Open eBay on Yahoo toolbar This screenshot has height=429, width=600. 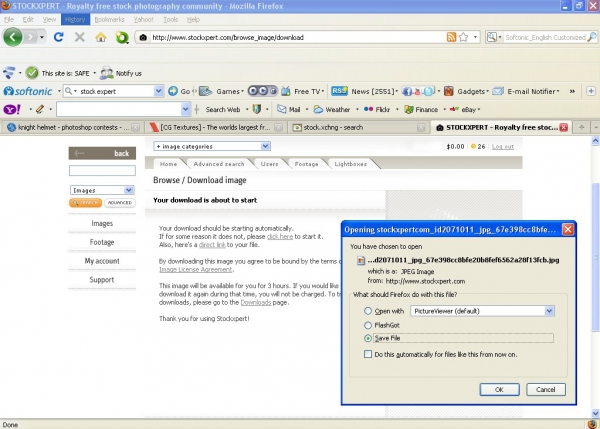pyautogui.click(x=463, y=109)
